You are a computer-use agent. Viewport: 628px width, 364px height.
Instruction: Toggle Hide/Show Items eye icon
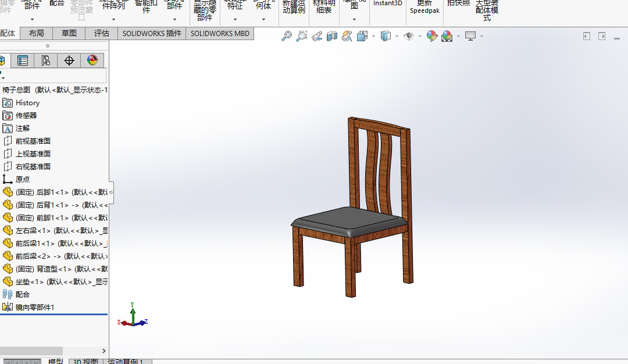click(x=409, y=37)
